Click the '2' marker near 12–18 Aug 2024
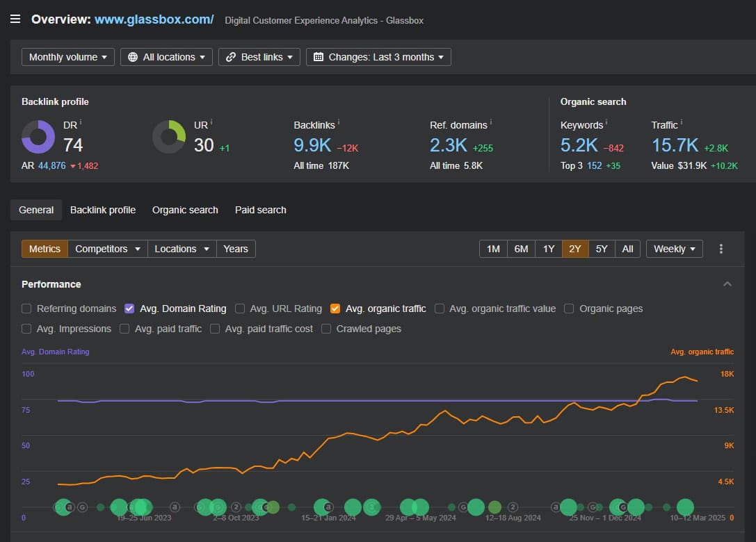 513,507
